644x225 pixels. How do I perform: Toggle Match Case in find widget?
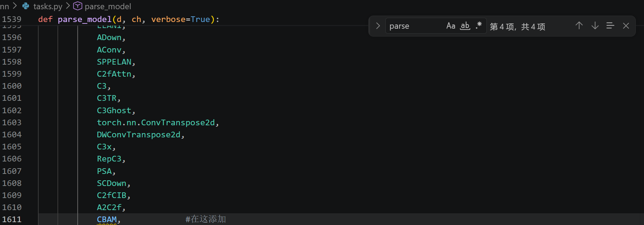tap(451, 26)
